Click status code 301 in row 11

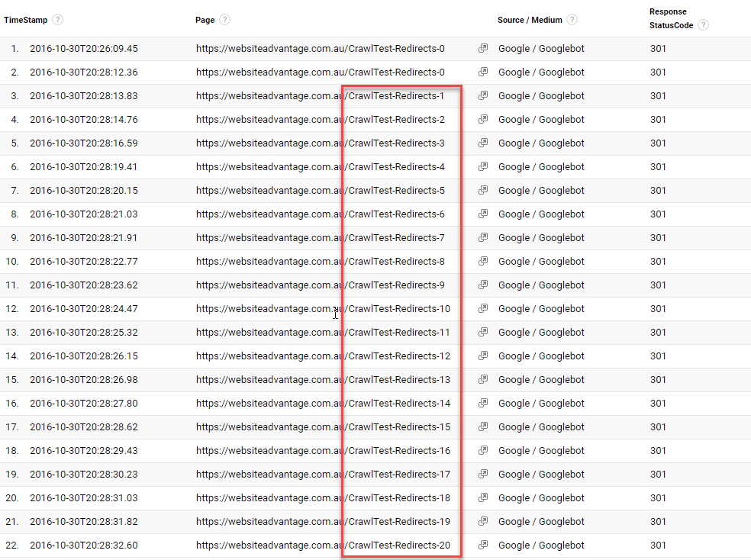pos(658,285)
